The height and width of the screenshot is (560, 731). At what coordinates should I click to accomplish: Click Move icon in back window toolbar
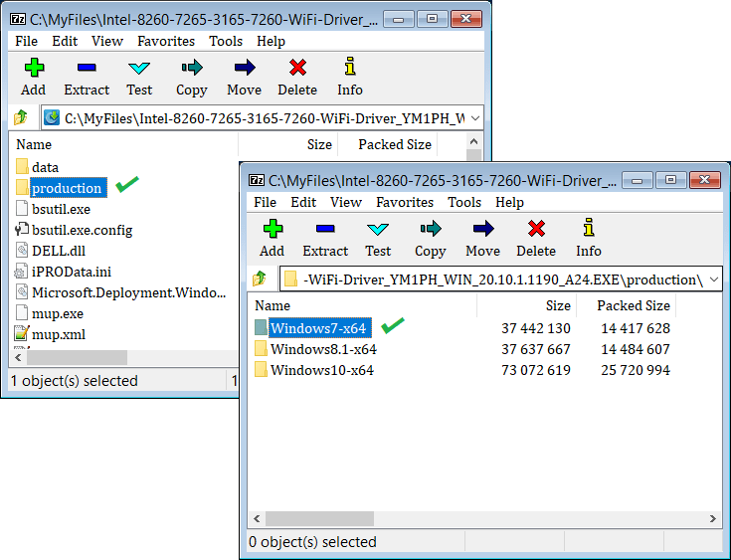pyautogui.click(x=245, y=68)
